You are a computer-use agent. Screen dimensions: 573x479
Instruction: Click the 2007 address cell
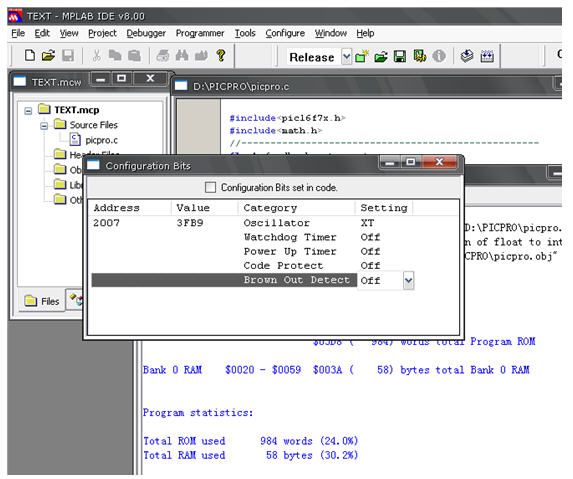click(106, 223)
